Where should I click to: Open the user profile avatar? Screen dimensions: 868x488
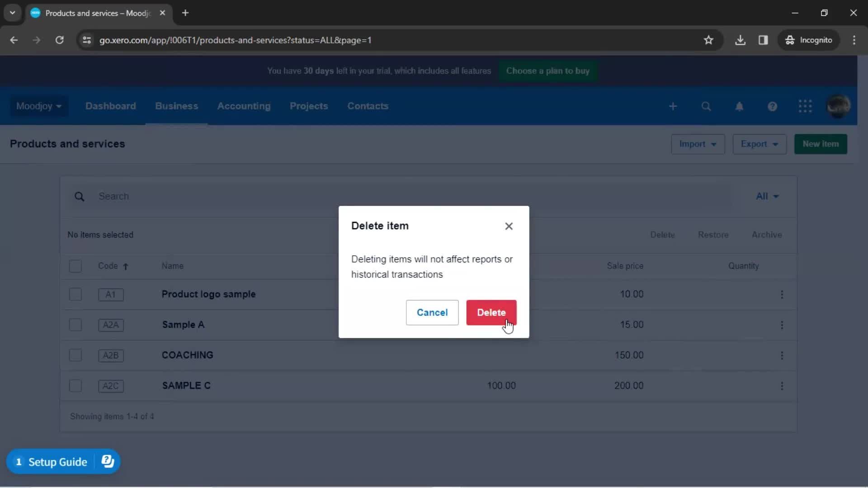pos(838,106)
